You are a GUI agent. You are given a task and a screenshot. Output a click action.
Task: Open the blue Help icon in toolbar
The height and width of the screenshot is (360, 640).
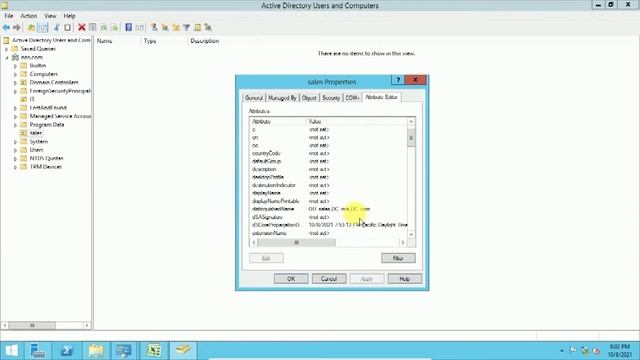129,27
